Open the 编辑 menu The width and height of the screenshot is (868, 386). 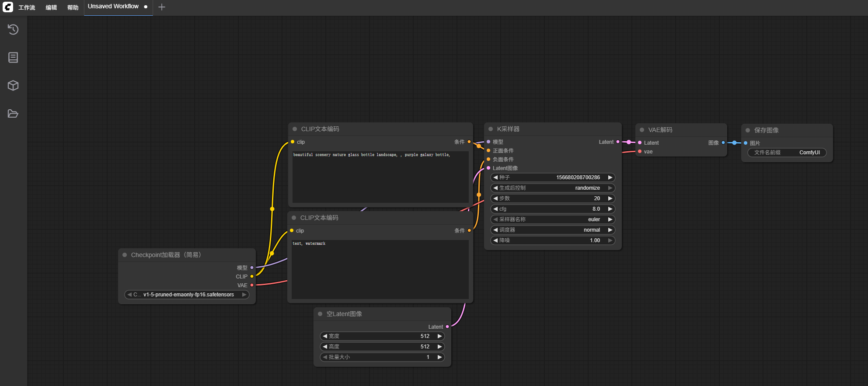click(x=51, y=7)
